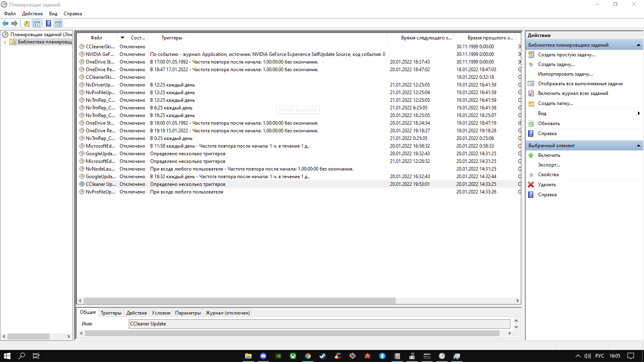Open the Справка menu in menu bar
Image resolution: width=644 pixels, height=362 pixels.
click(x=73, y=14)
